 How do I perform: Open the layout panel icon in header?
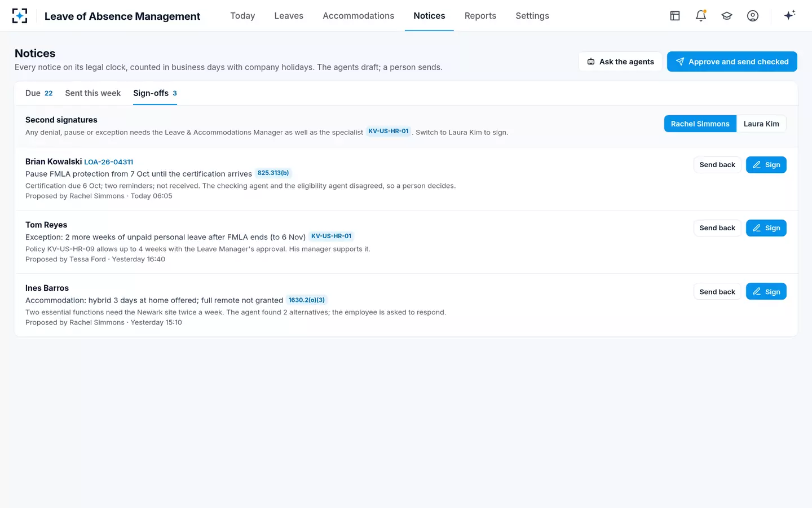pos(675,16)
